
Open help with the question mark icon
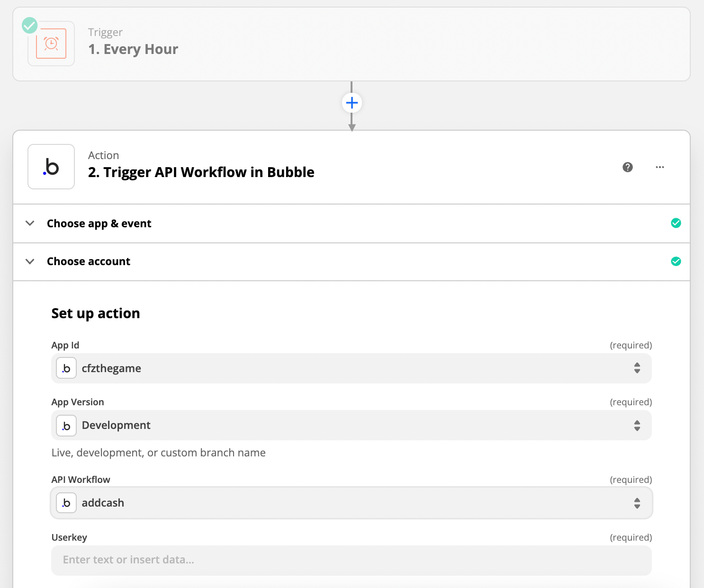628,167
